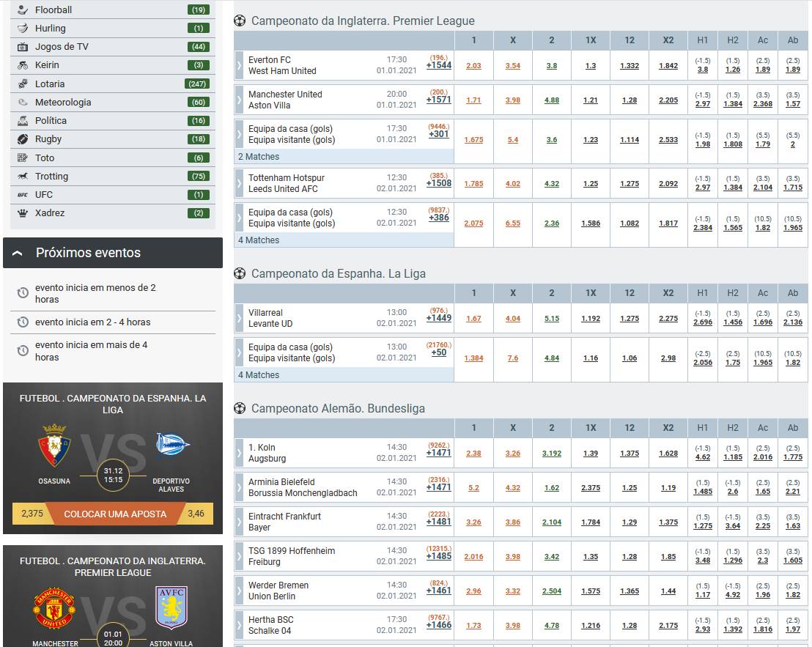This screenshot has height=647, width=812.
Task: Expand the Arminia Bielefeld vs Monchengladbach row
Action: (x=239, y=487)
